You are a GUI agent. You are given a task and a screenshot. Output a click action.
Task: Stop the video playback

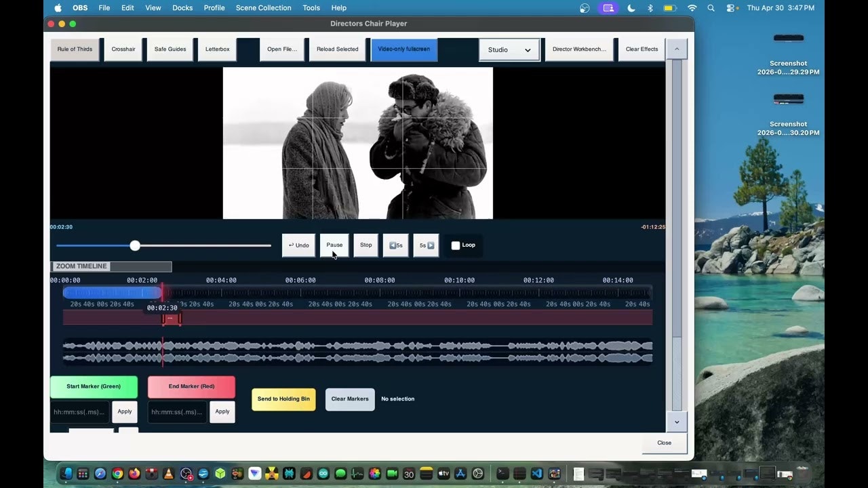366,245
